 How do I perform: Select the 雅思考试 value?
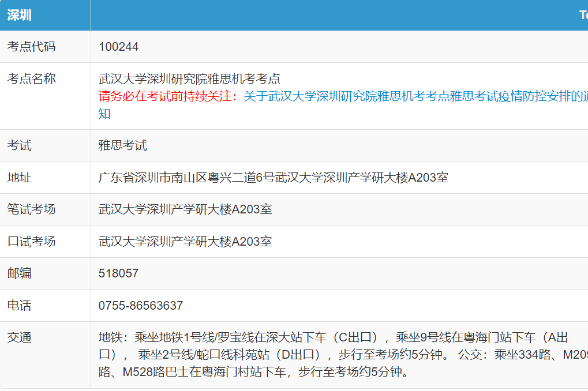coord(123,145)
